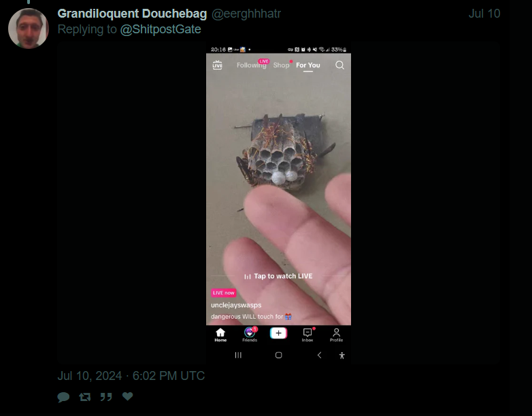The image size is (532, 416).
Task: Open Grandiloquent Douchebag's profile name
Action: (x=132, y=14)
